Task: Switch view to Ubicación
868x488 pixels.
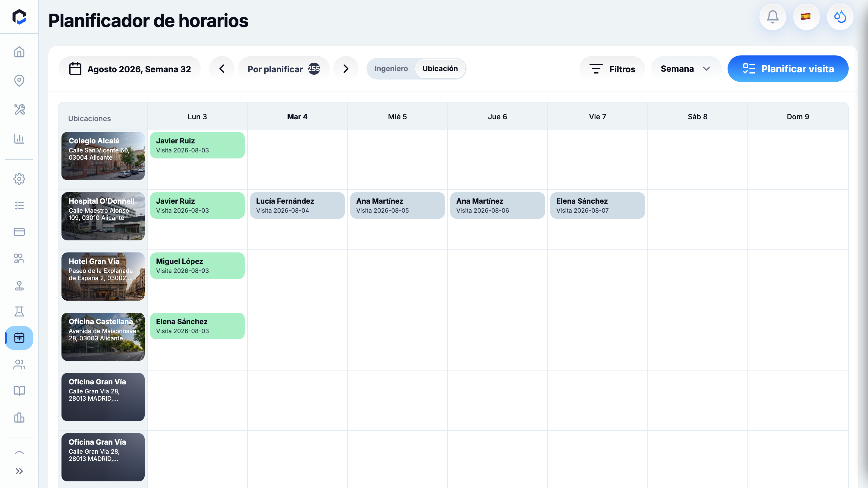Action: click(440, 69)
